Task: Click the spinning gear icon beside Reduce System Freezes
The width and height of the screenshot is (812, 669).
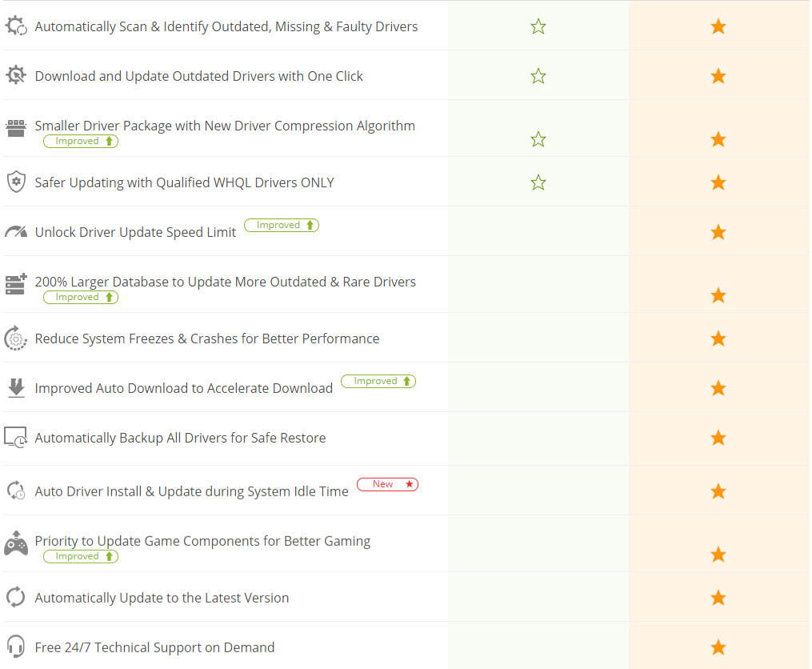Action: 16,339
